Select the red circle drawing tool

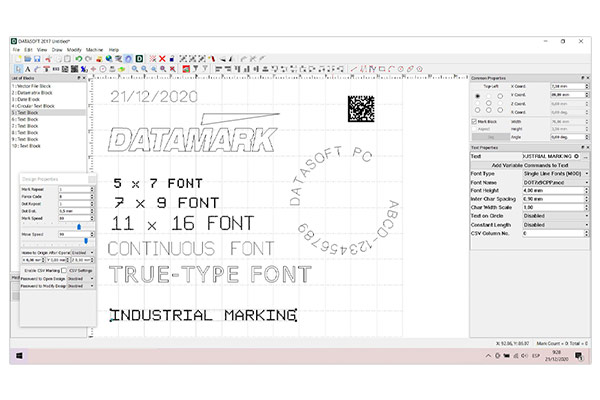[401, 69]
